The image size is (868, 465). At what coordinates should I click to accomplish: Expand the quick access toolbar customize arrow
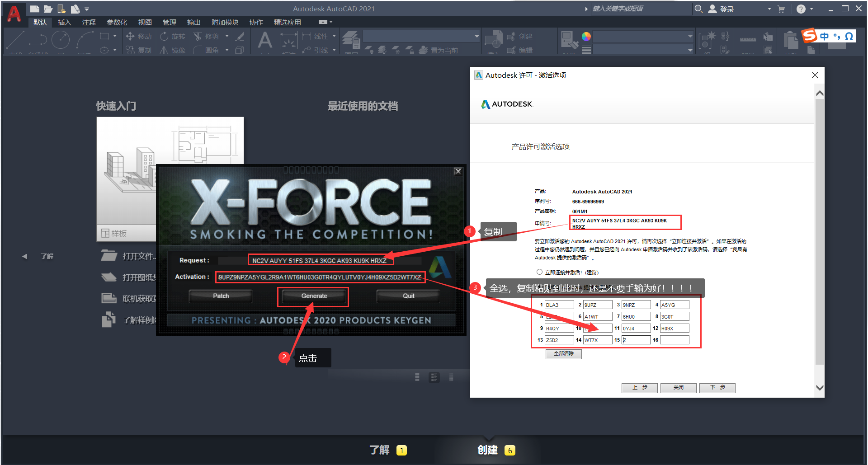pos(87,9)
